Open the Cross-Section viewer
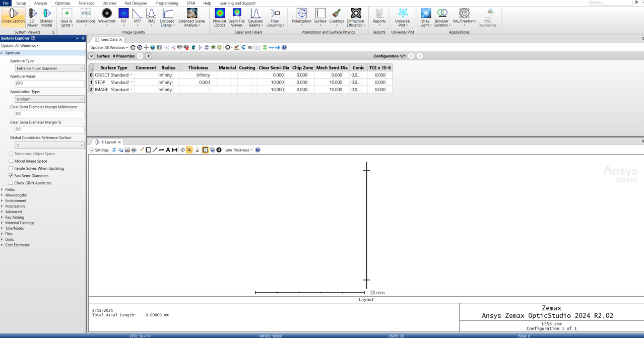Viewport: 644px width, 338px height. tap(13, 16)
